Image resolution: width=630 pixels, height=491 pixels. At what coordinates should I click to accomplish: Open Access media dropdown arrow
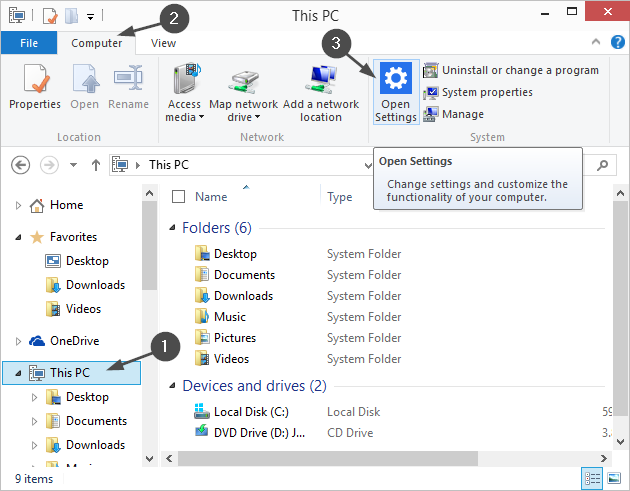201,117
